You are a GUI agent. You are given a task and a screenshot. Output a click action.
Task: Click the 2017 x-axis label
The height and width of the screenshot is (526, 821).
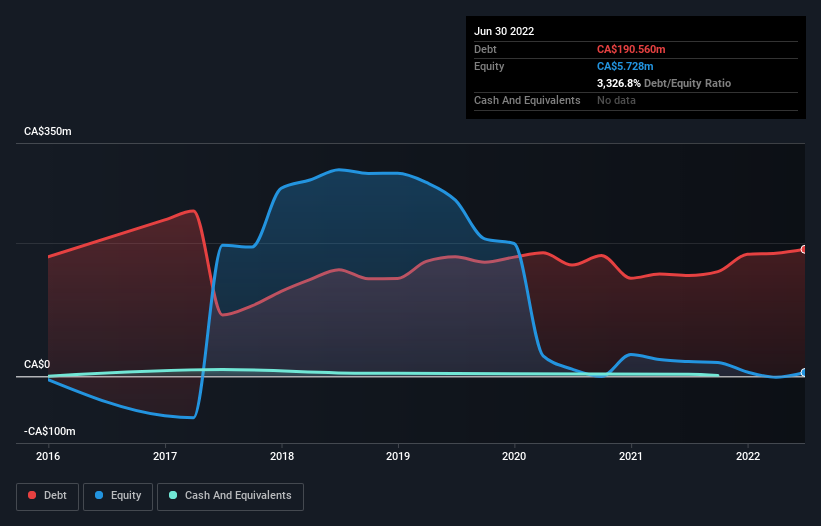165,456
